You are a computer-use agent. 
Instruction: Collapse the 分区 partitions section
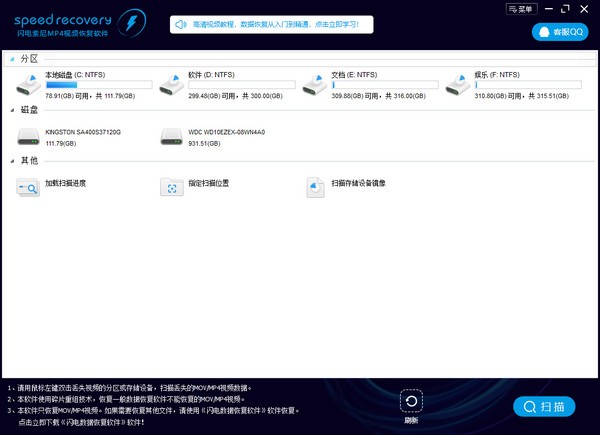pyautogui.click(x=12, y=60)
